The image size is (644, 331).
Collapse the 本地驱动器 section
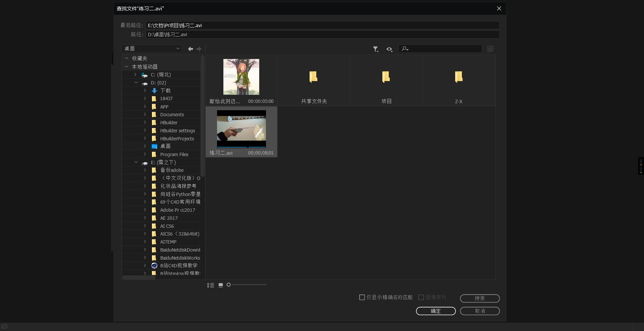click(x=126, y=67)
